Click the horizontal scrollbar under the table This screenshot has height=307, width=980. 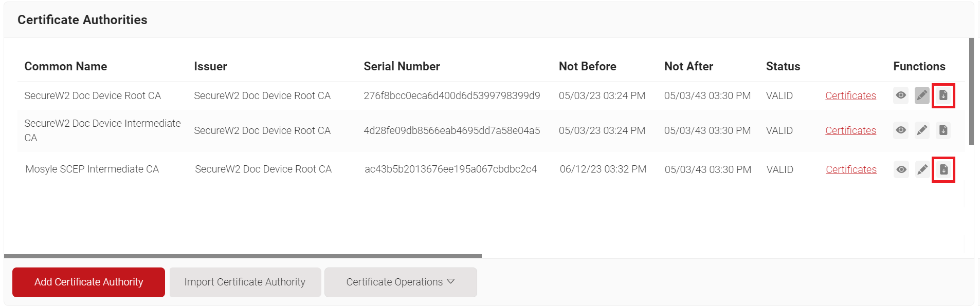243,256
